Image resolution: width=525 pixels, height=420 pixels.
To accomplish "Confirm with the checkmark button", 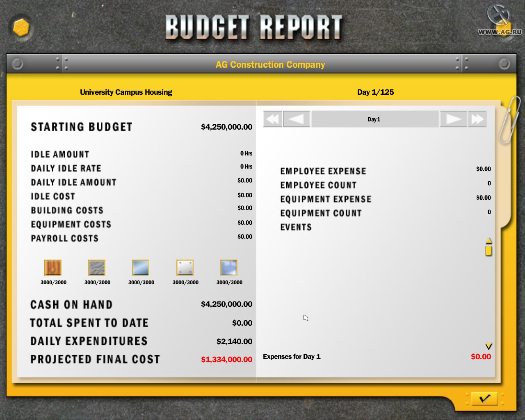I will [484, 398].
